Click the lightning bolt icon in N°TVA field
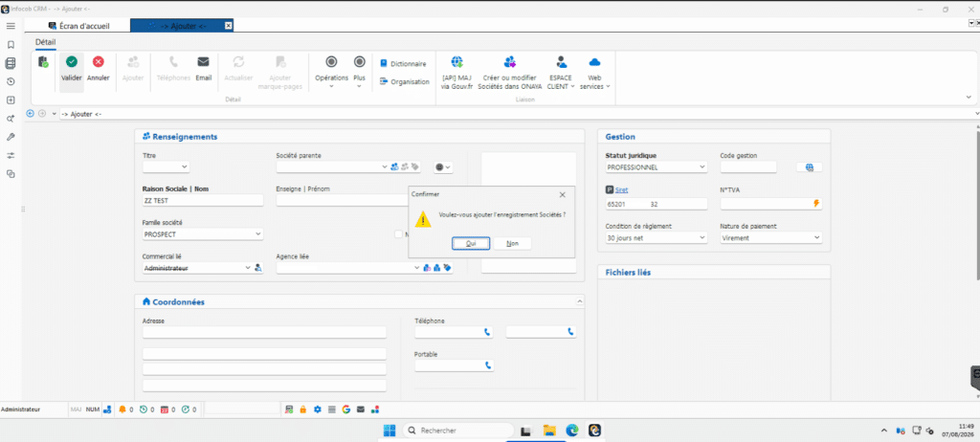This screenshot has height=442, width=980. [x=815, y=204]
